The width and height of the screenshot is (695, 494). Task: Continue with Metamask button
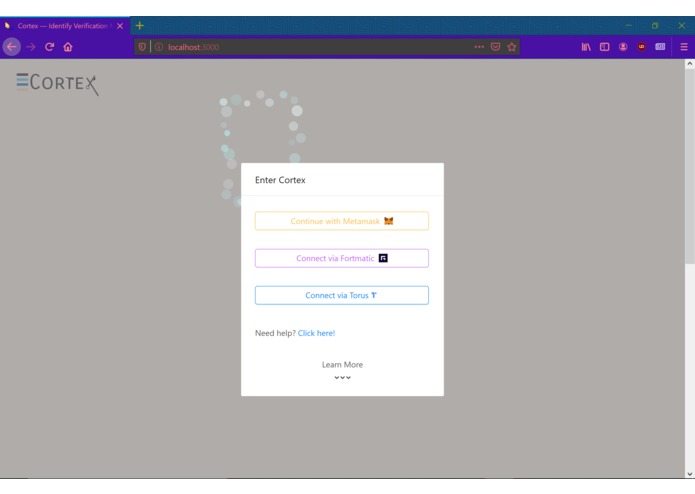pos(342,221)
